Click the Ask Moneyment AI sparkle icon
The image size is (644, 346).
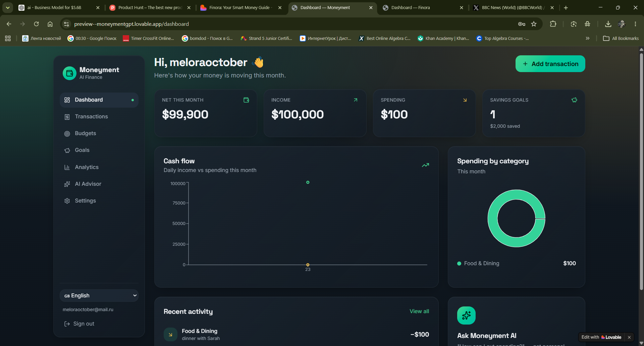coord(466,315)
